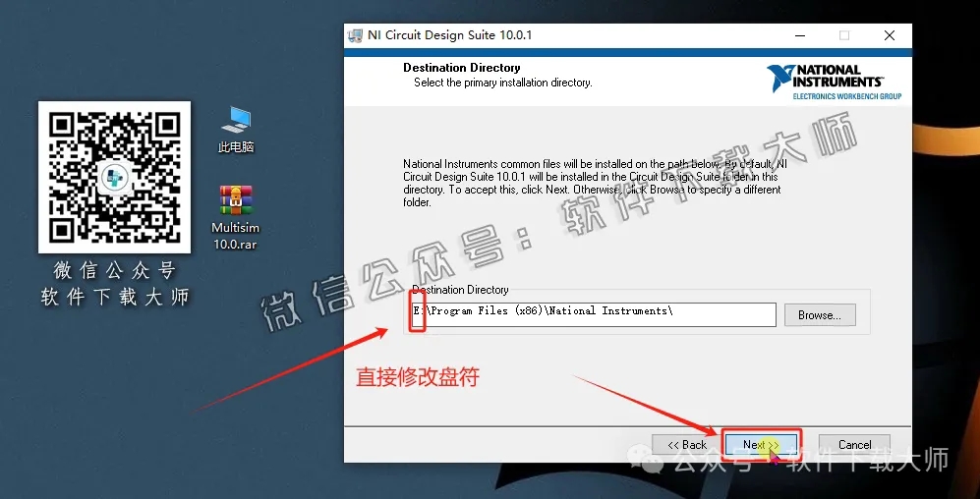
Task: Cancel the installation
Action: [x=854, y=445]
